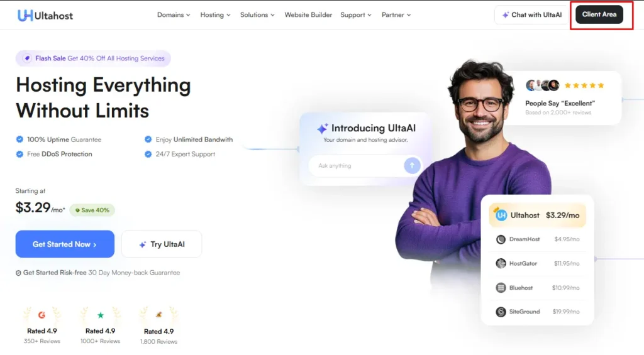This screenshot has height=355, width=644.
Task: Click the Bluehost grid logo icon
Action: click(501, 288)
